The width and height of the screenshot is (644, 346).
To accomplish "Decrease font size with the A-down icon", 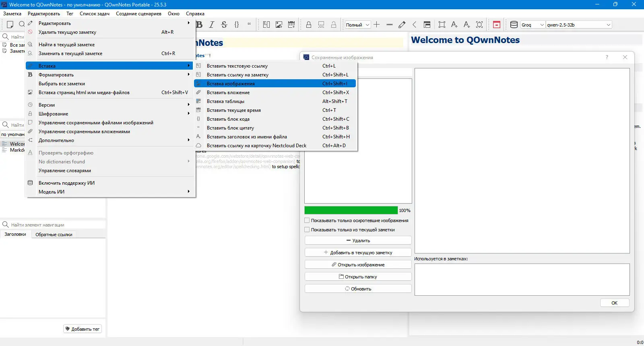I will tap(467, 25).
